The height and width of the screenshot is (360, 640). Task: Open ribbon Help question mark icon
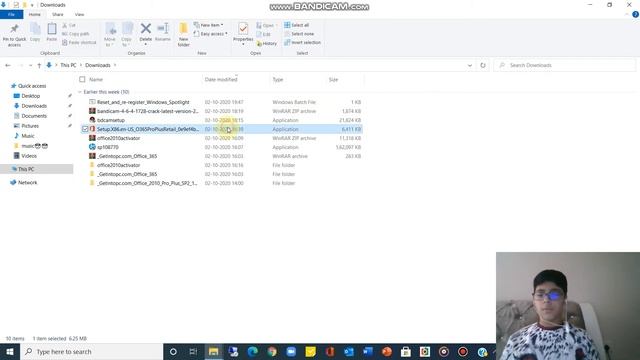click(635, 14)
